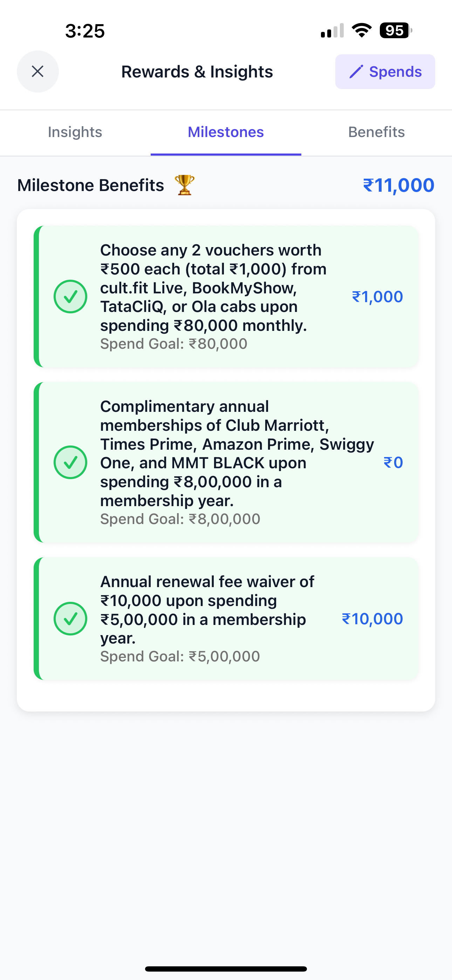452x980 pixels.
Task: Tap the ₹11,000 total milestone value
Action: pos(399,185)
